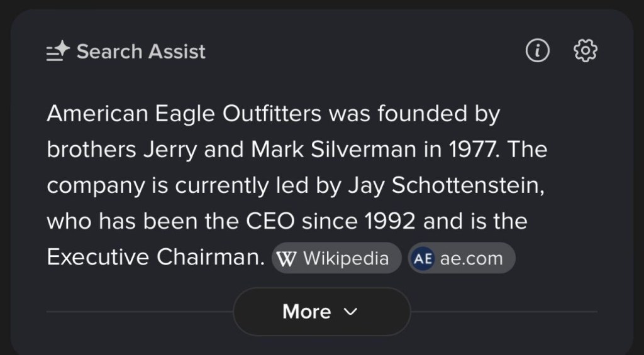Click the year '1992' in the answer
Viewport: 644px width, 355px height.
(390, 222)
